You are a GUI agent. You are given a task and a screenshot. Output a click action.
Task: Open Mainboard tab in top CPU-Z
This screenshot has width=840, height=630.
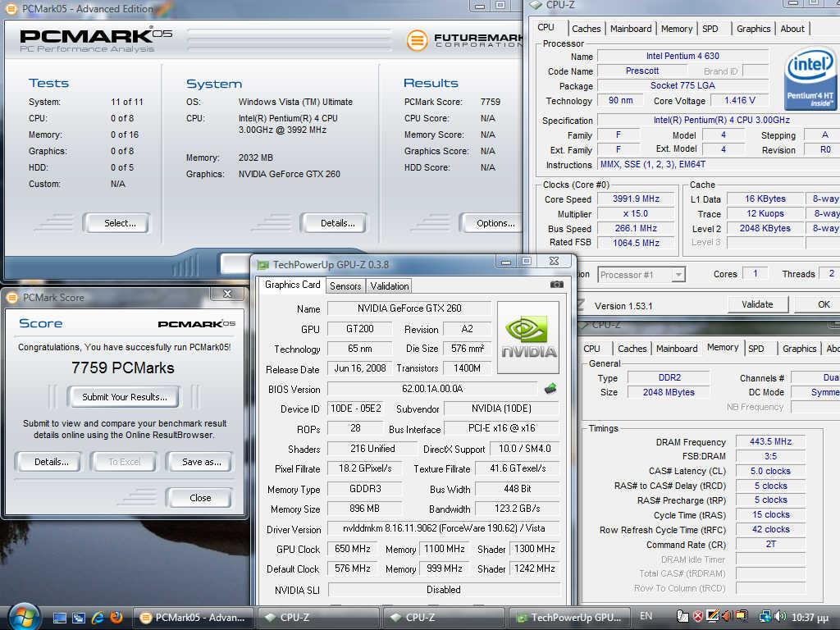(631, 29)
